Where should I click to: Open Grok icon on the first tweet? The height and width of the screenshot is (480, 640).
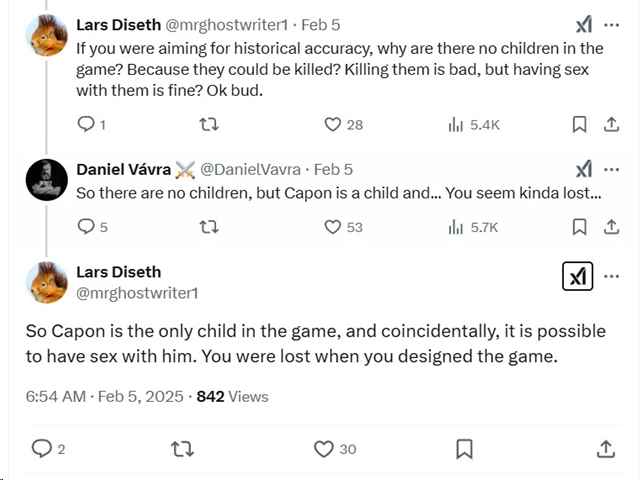click(x=584, y=25)
